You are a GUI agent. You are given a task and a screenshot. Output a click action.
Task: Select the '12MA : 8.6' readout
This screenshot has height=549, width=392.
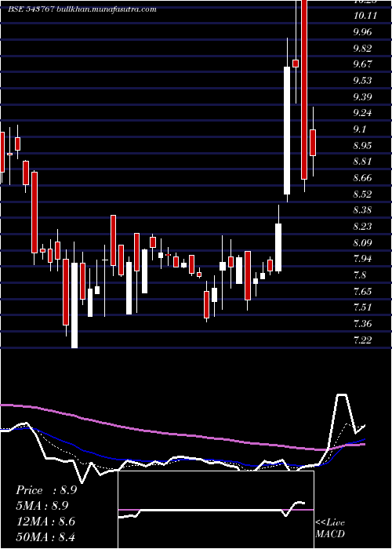click(45, 522)
